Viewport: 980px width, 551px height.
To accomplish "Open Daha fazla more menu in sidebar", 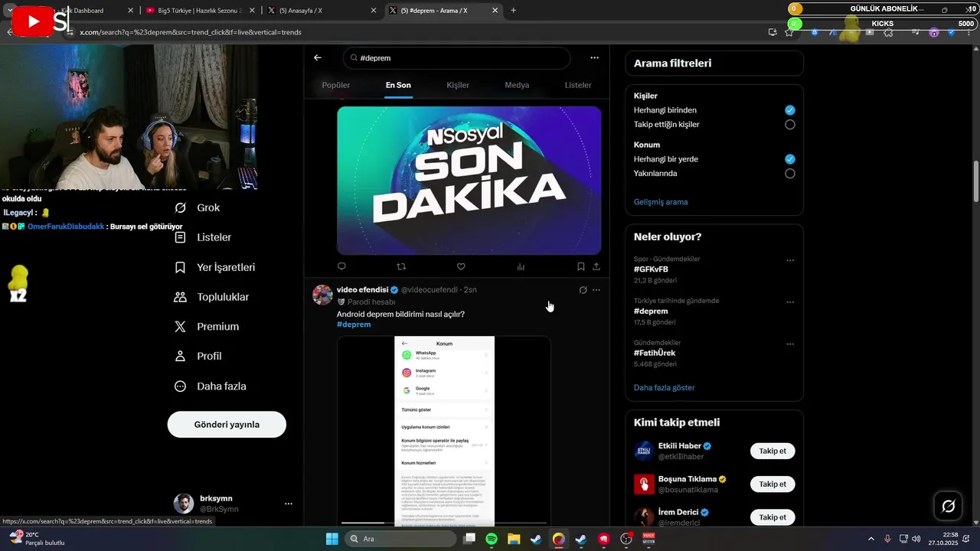I will [x=211, y=386].
